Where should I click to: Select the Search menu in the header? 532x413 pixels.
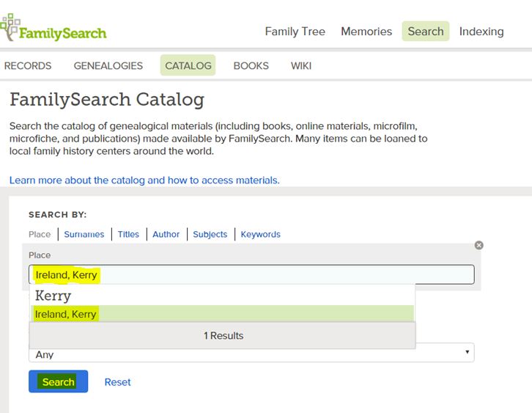(426, 32)
